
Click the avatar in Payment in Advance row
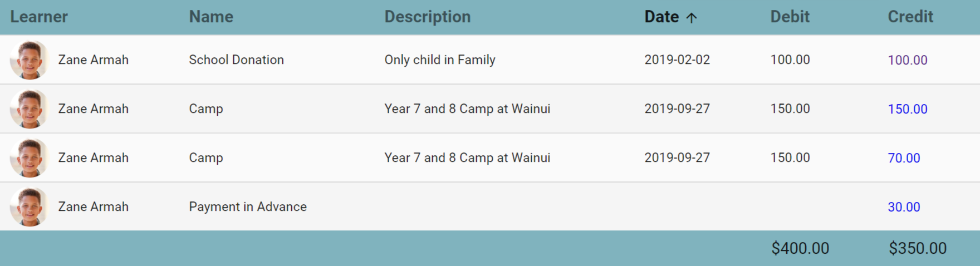pos(30,206)
